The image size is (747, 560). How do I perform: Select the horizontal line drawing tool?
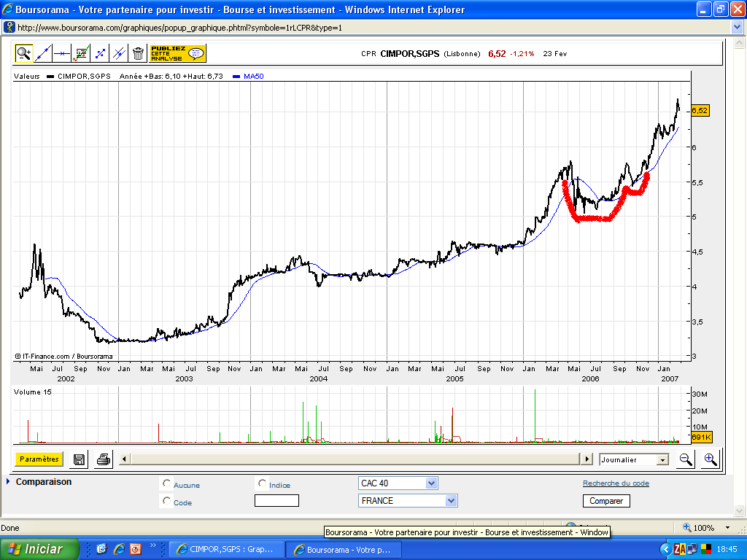pos(62,53)
